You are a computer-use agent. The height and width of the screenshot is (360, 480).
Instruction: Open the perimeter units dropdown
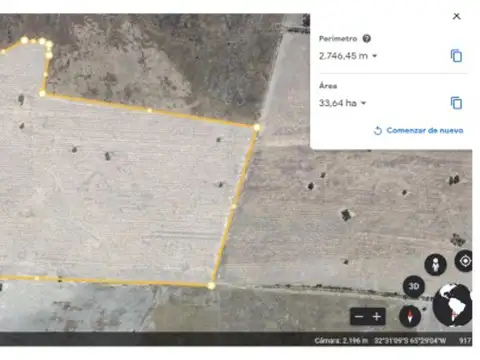pyautogui.click(x=375, y=56)
